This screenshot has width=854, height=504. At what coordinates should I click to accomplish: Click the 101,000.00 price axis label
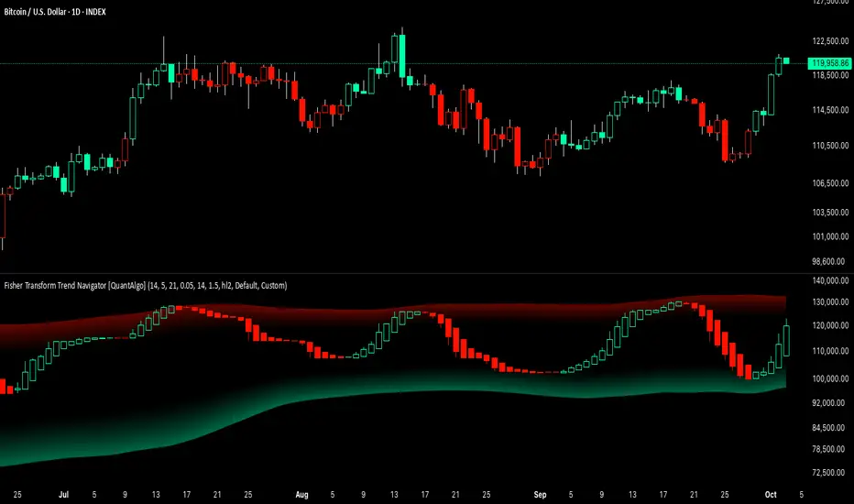(x=830, y=236)
